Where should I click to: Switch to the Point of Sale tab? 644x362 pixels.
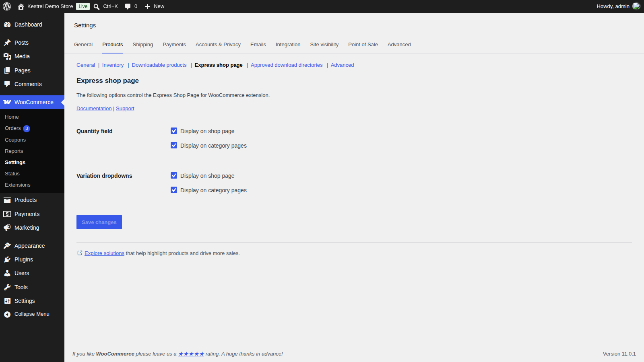(x=363, y=45)
